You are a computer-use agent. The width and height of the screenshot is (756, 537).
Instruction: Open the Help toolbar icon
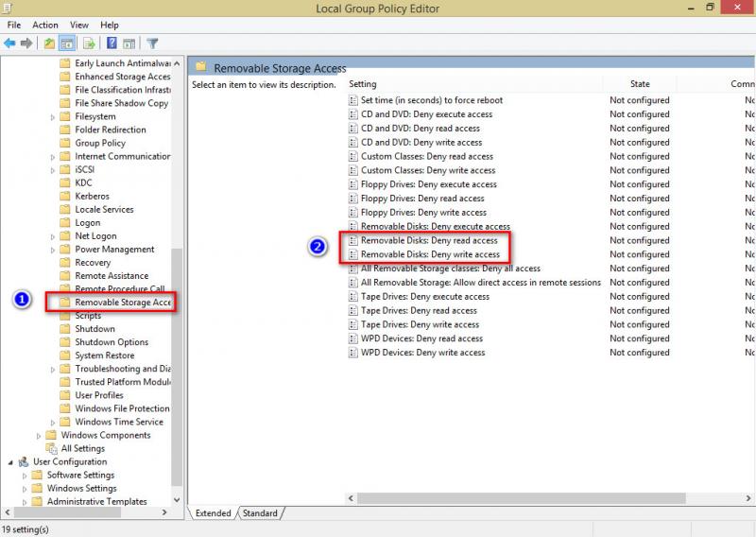click(x=112, y=43)
